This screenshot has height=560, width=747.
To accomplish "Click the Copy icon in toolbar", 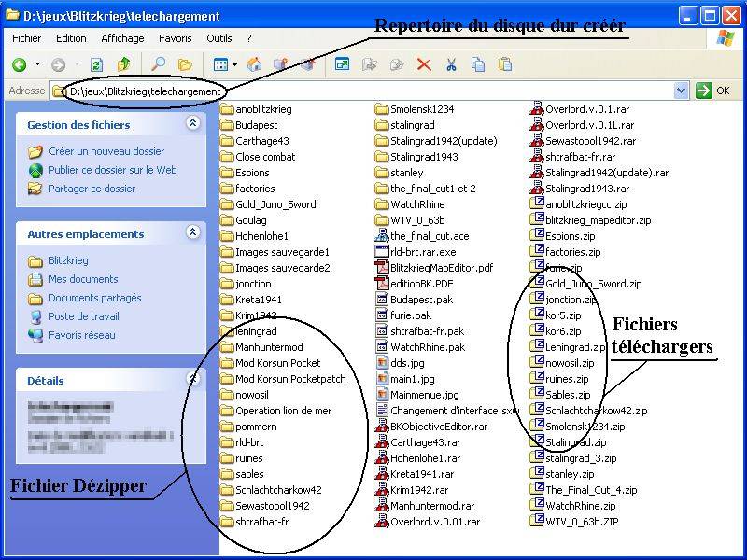I will (478, 64).
